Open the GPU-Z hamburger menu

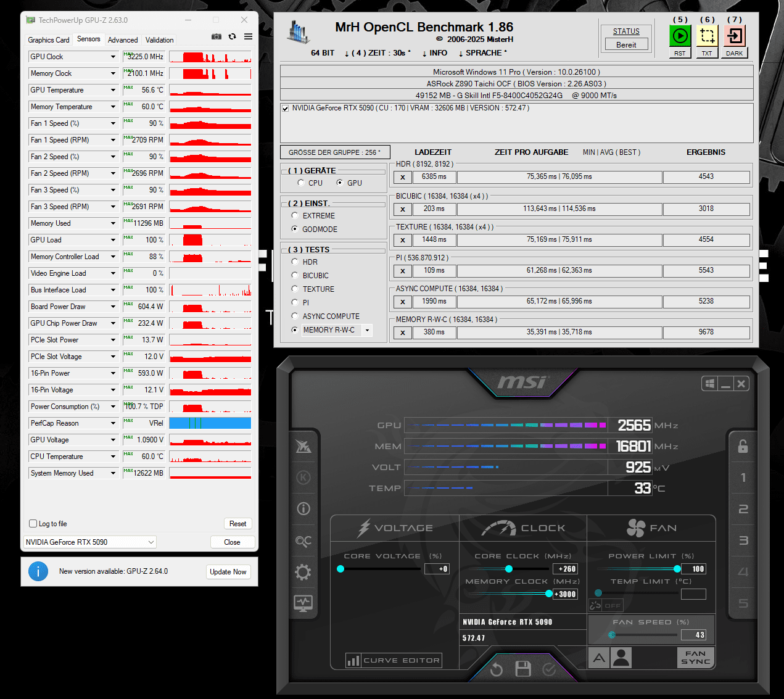click(x=248, y=36)
